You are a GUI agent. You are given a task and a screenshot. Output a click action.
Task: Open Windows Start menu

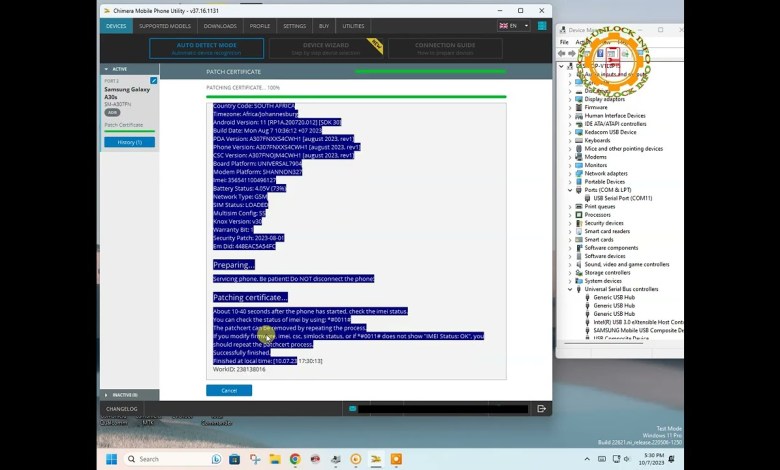111,459
